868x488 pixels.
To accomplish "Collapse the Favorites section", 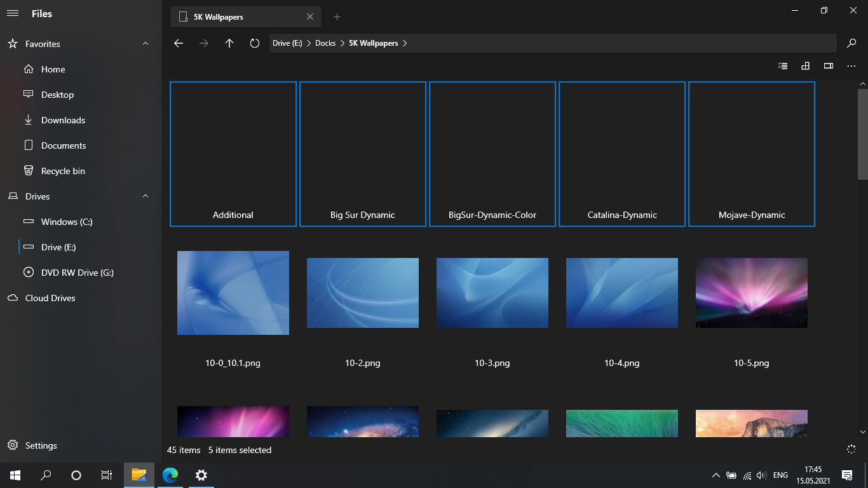I will click(x=145, y=43).
